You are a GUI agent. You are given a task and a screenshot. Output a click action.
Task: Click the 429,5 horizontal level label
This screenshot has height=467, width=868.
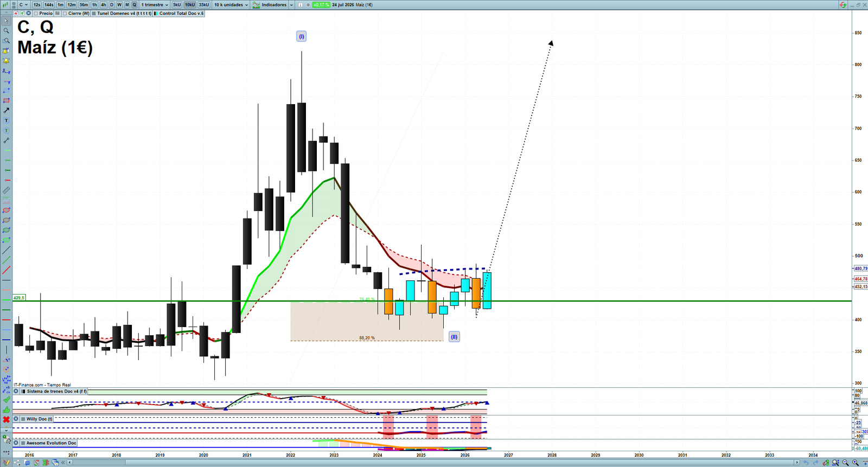pyautogui.click(x=19, y=298)
